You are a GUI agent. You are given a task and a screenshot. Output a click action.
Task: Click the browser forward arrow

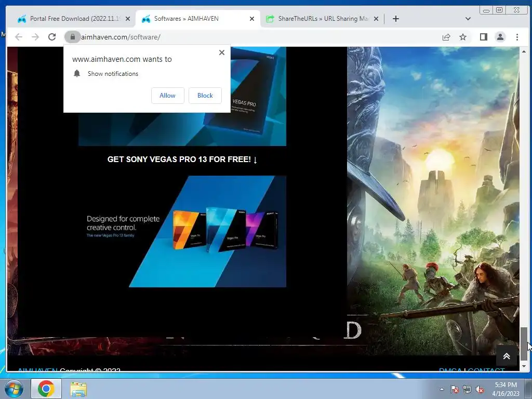[35, 37]
